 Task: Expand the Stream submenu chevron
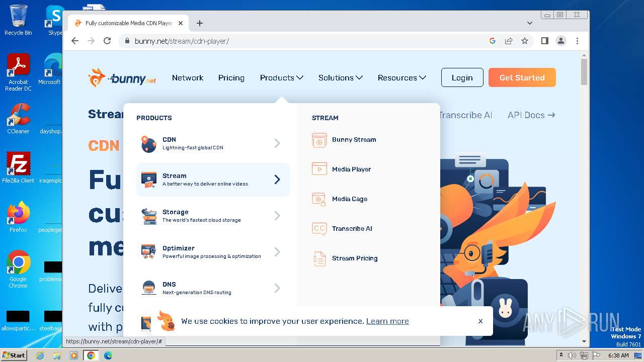coord(277,179)
